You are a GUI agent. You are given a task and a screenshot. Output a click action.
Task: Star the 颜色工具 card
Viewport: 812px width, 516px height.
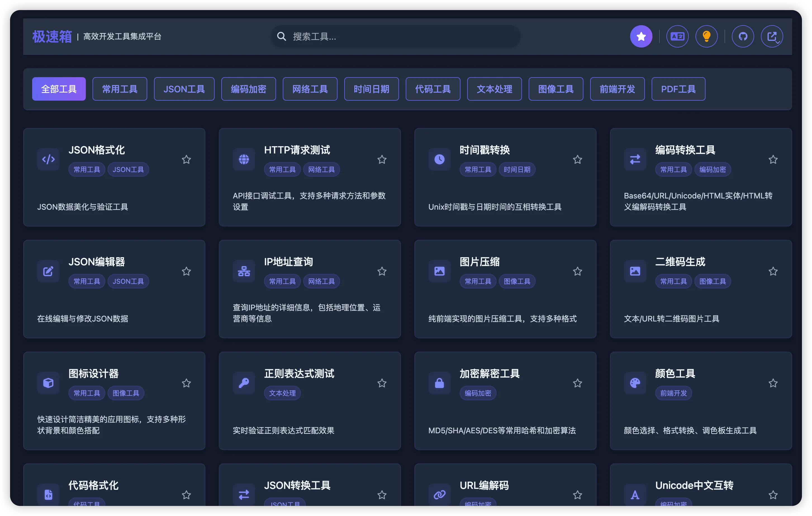(773, 383)
